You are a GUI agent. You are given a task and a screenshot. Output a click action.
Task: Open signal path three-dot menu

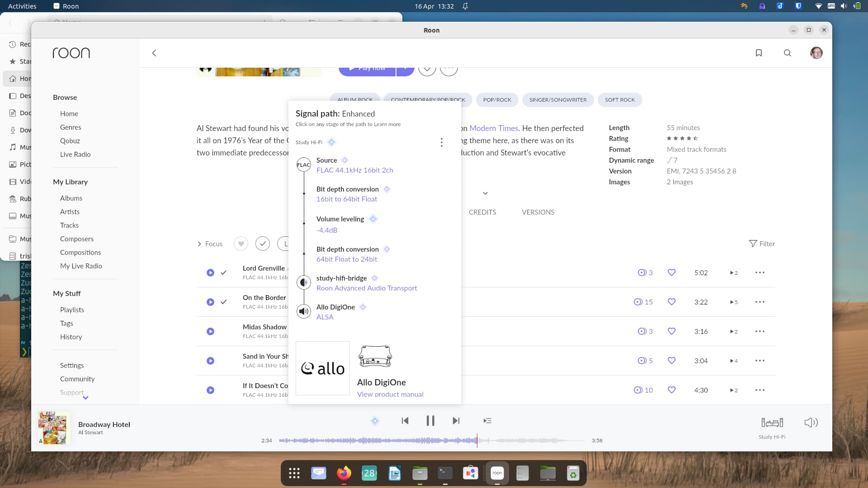pyautogui.click(x=441, y=142)
